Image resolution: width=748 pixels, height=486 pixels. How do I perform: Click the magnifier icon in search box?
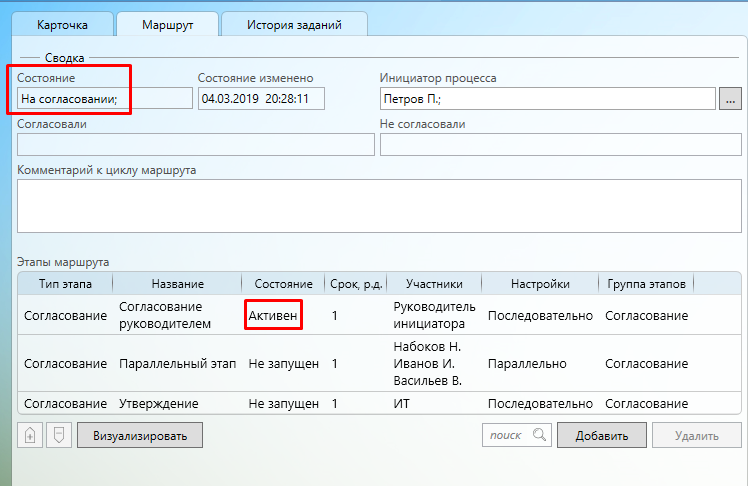coord(539,434)
